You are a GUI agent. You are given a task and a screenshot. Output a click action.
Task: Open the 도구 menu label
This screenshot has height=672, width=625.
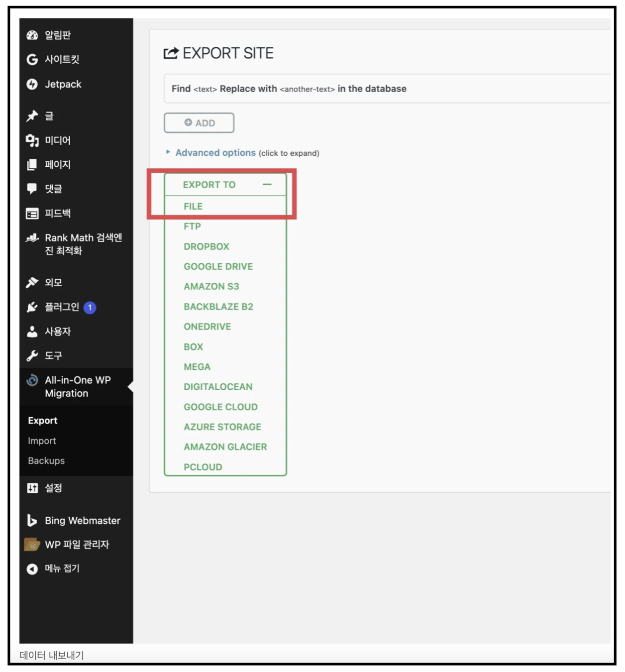click(54, 356)
